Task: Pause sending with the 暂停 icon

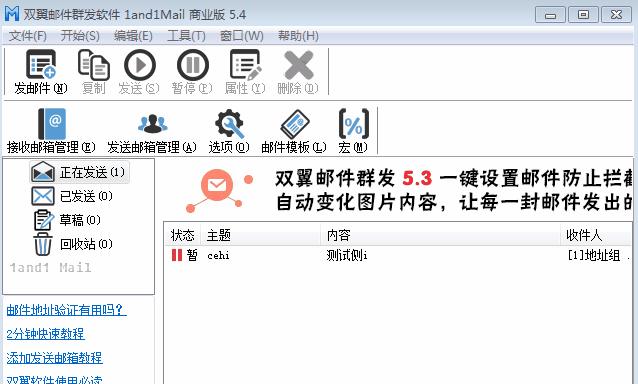Action: (192, 65)
